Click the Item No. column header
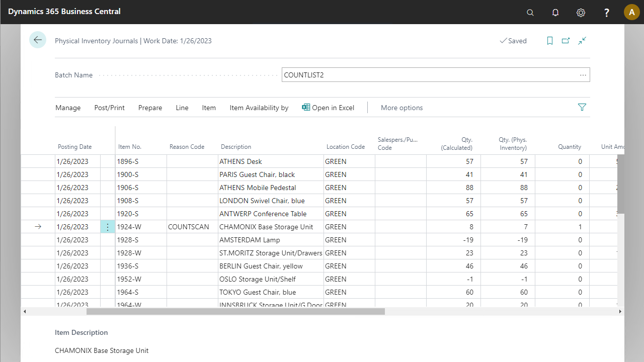 point(130,147)
